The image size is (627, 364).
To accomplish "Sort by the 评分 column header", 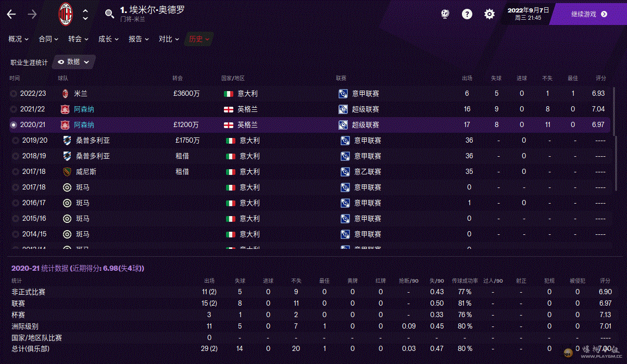I will [600, 78].
